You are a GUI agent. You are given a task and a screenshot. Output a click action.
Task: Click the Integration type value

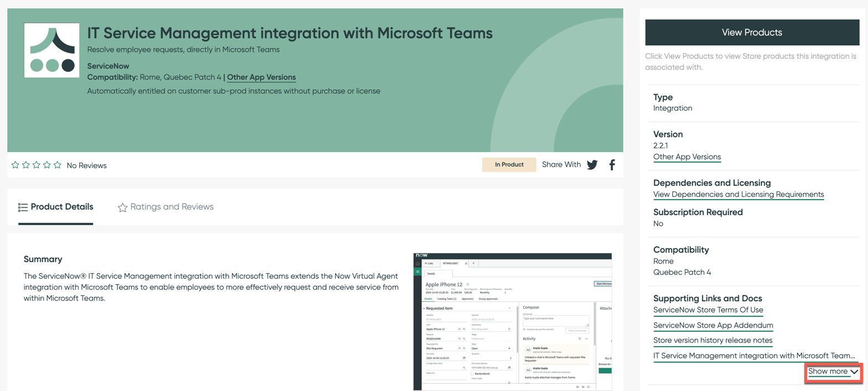click(673, 108)
